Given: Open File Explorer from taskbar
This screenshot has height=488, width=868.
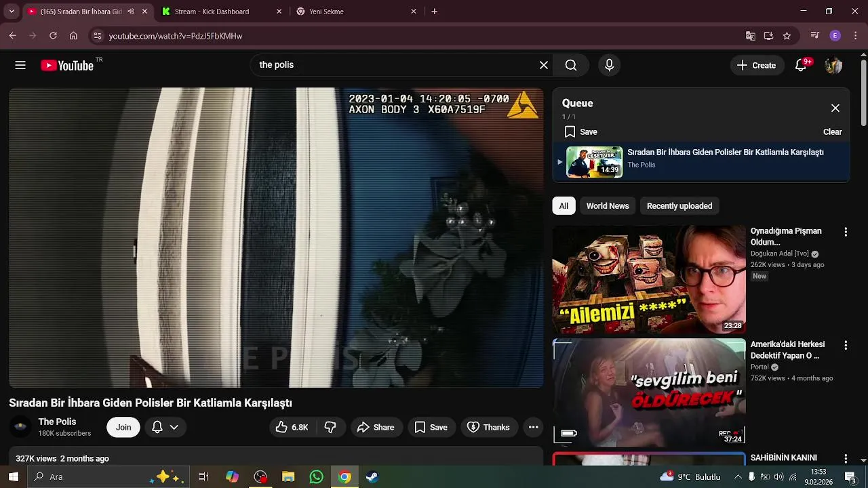Looking at the screenshot, I should (x=288, y=476).
